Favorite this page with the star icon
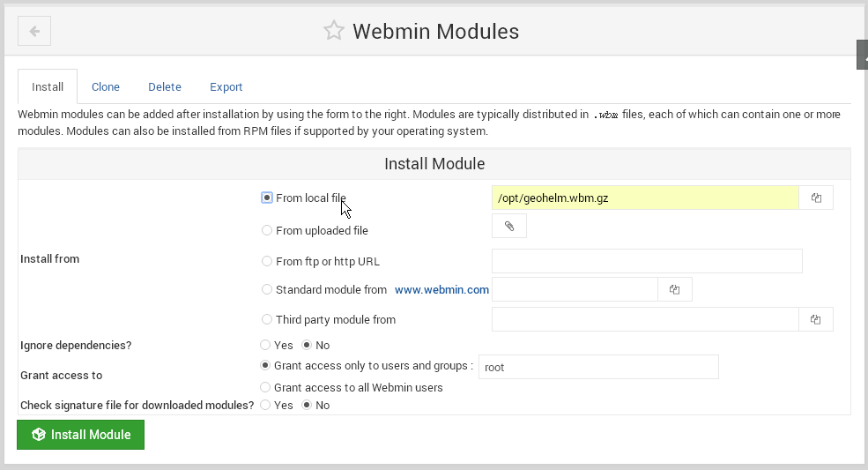Viewport: 868px width, 470px height. tap(334, 31)
